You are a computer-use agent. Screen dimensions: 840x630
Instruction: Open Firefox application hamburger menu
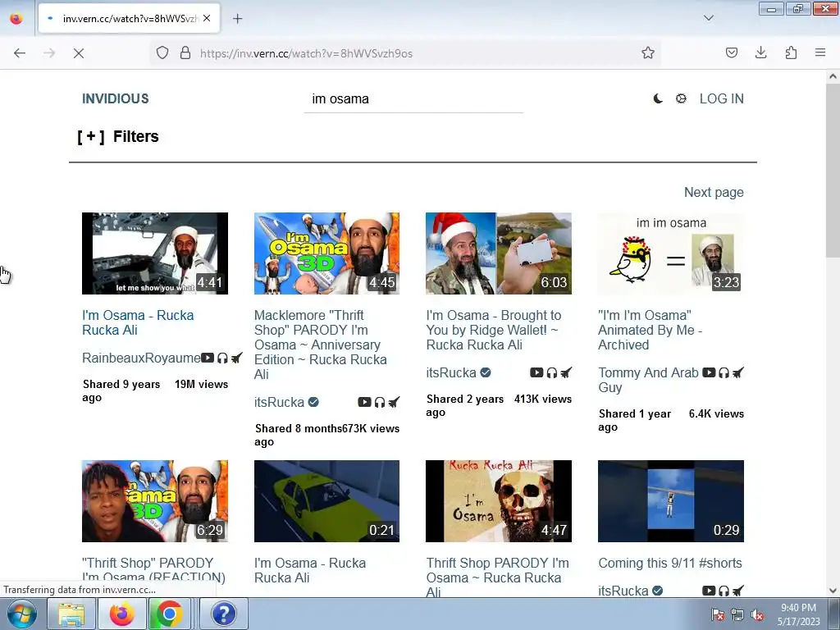pyautogui.click(x=820, y=53)
